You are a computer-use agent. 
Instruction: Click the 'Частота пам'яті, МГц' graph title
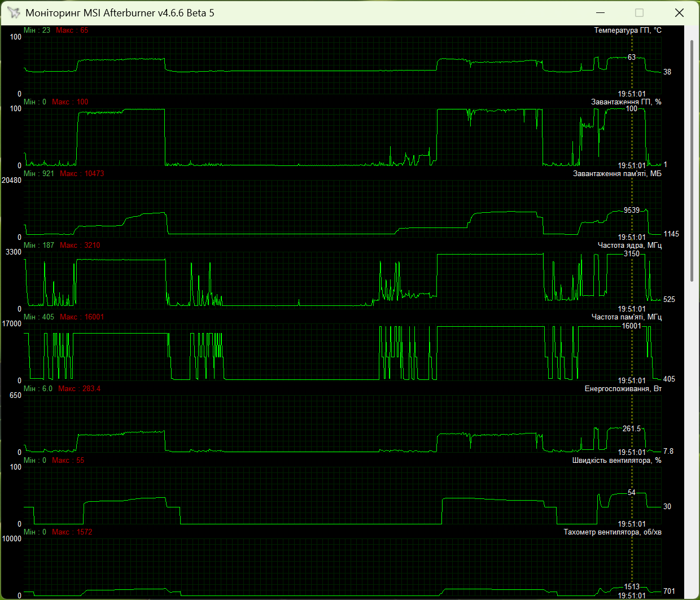pos(626,317)
